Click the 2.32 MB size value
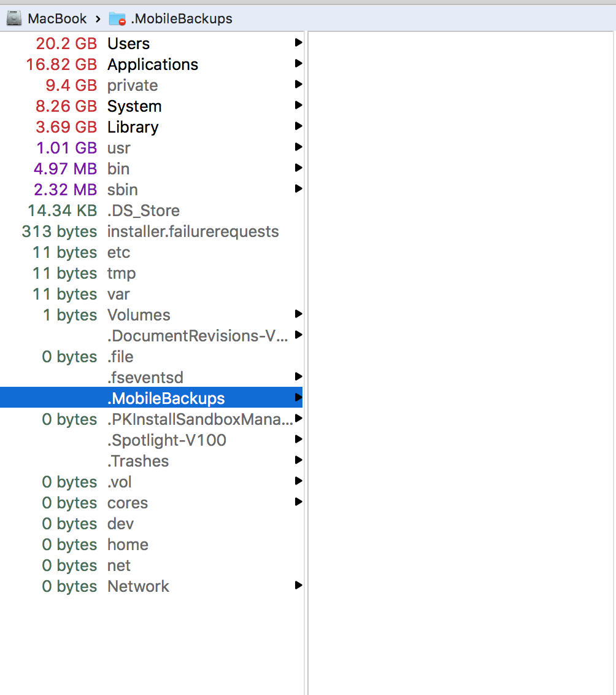The height and width of the screenshot is (695, 616). pos(66,190)
